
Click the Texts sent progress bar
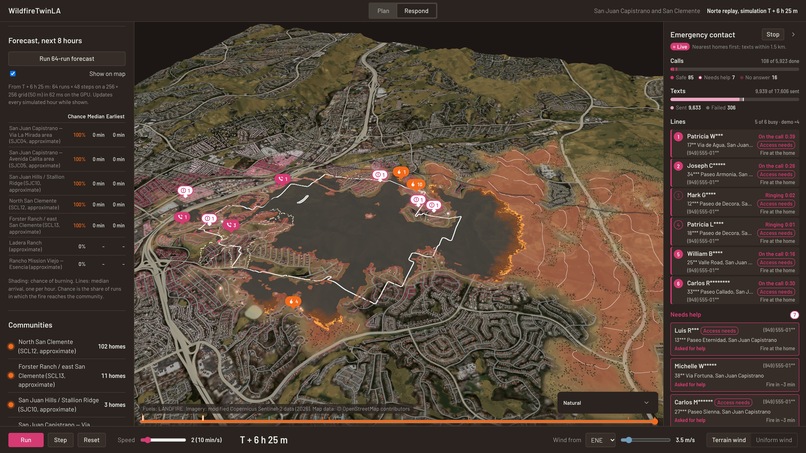[734, 99]
